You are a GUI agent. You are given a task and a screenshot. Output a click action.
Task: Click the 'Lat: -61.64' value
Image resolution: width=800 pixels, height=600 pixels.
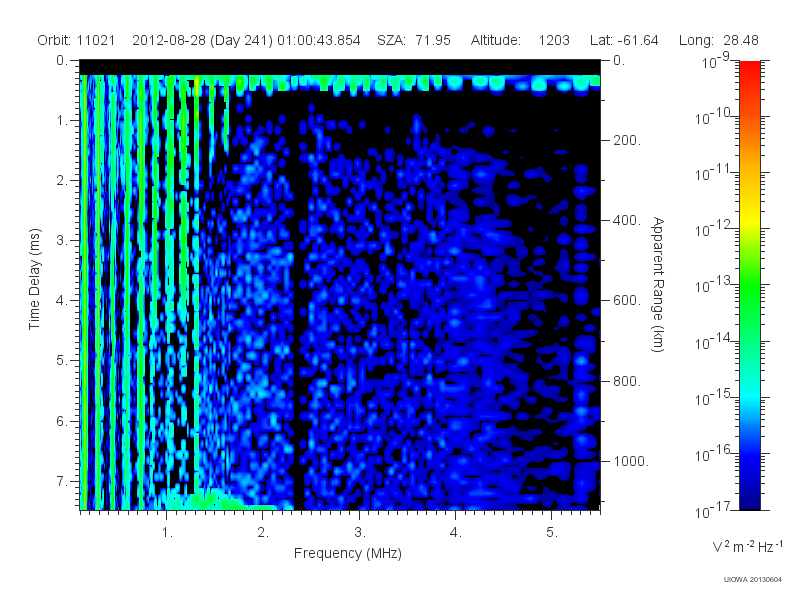pyautogui.click(x=624, y=40)
